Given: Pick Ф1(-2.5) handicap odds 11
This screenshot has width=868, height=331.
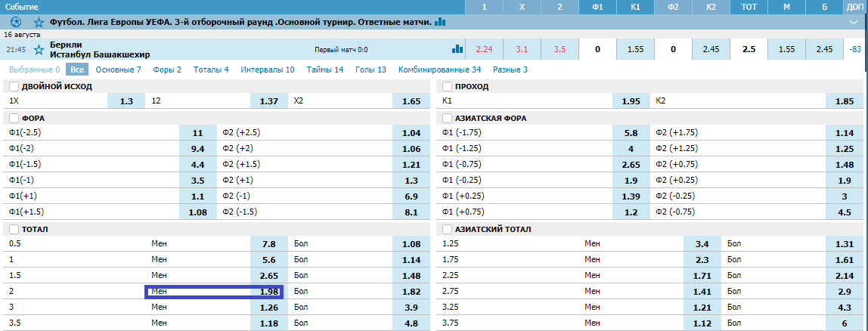Looking at the screenshot, I should coord(197,133).
